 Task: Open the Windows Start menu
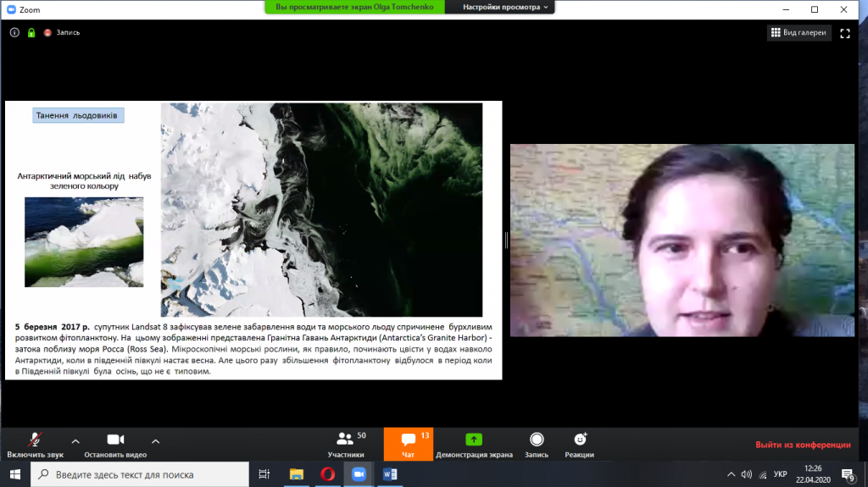(15, 474)
